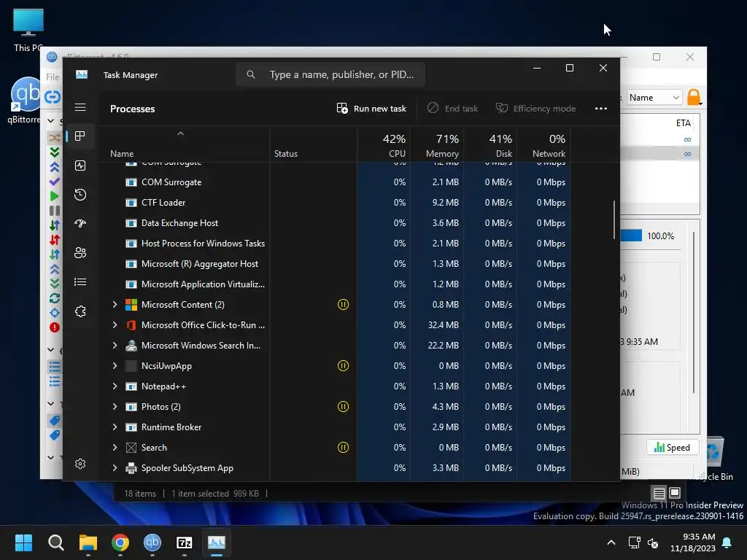Click the End task button
This screenshot has height=560, width=747.
[x=452, y=109]
